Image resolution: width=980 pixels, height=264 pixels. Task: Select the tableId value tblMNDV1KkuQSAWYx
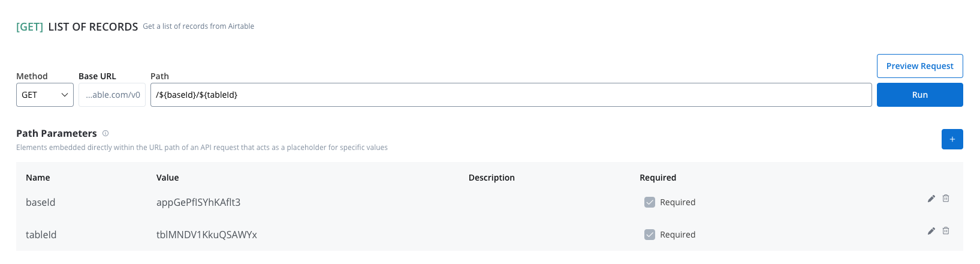coord(207,235)
